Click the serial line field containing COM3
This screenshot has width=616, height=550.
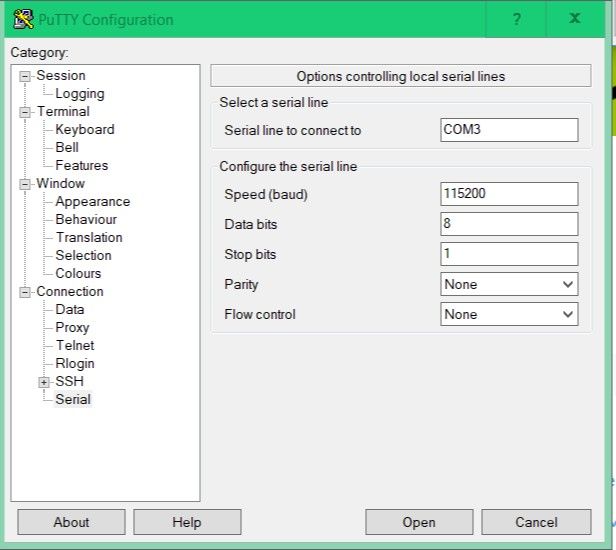(x=509, y=130)
